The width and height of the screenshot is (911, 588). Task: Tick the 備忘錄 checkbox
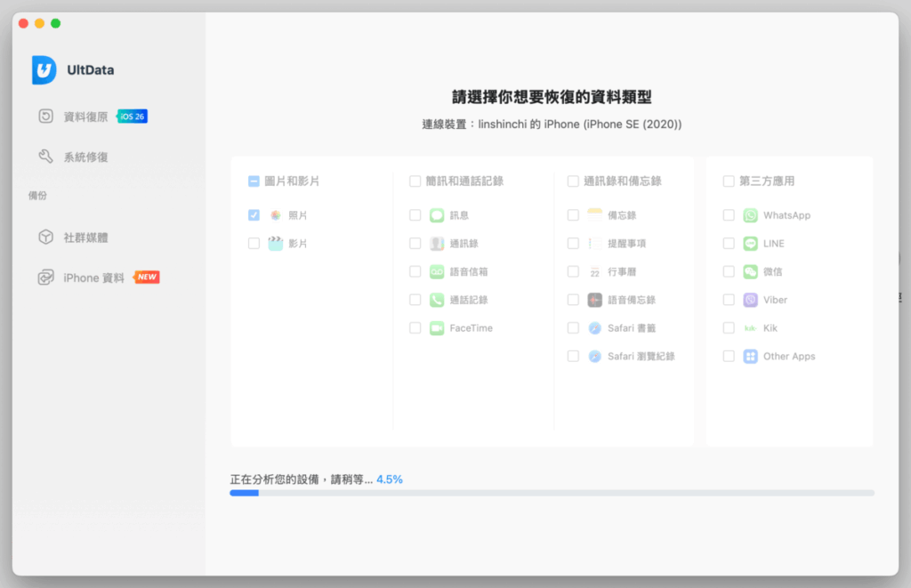click(573, 215)
